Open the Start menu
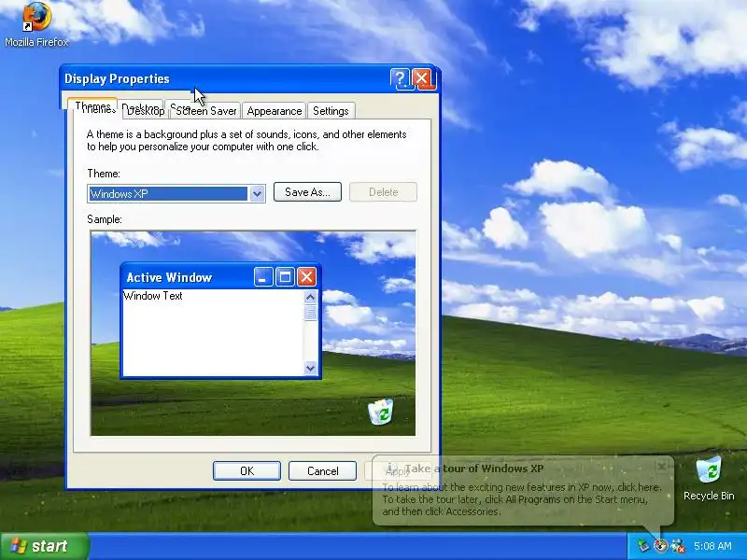747x560 pixels. click(x=45, y=546)
